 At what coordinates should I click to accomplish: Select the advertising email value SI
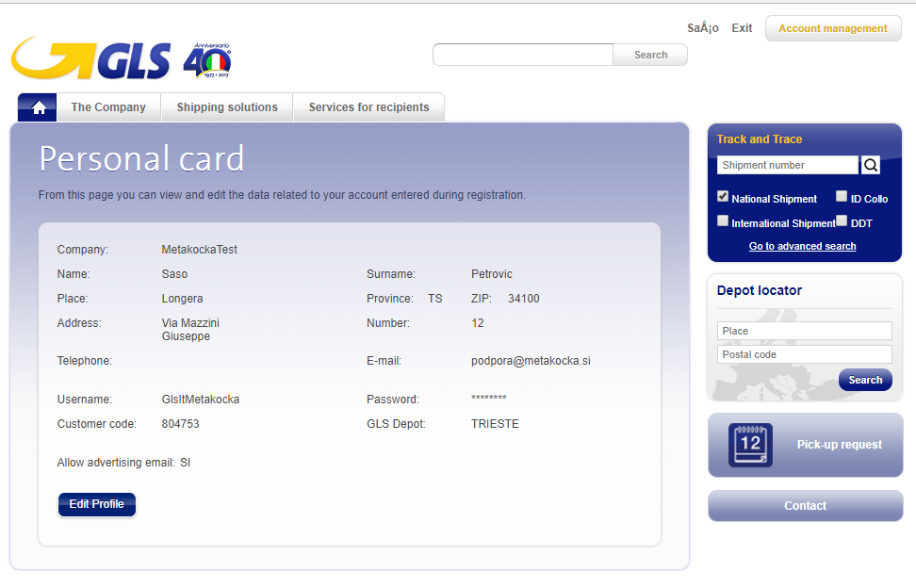186,463
